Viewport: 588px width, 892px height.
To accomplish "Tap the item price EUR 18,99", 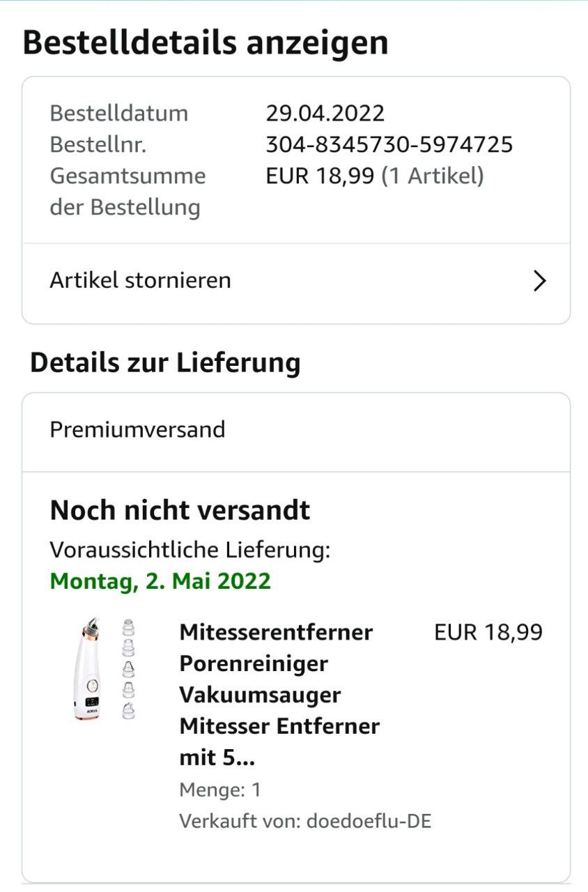I will [488, 632].
